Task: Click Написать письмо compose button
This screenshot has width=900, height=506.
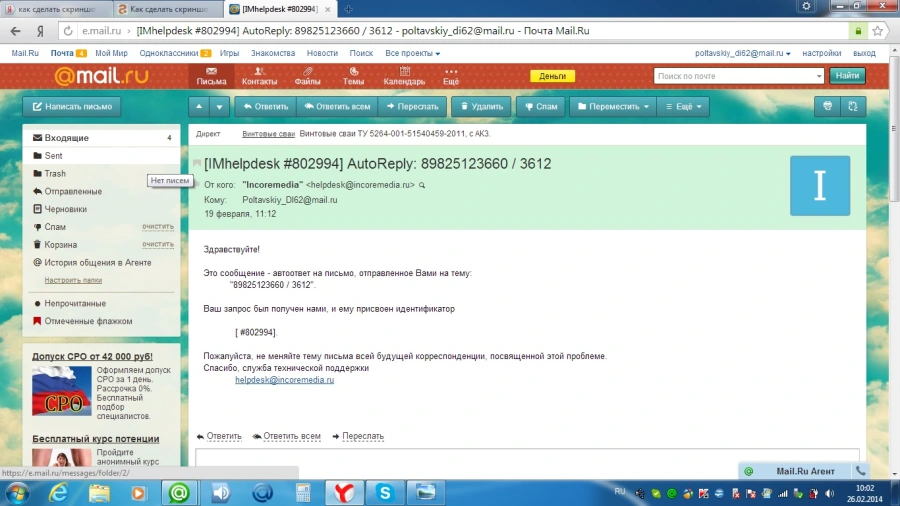Action: tap(72, 107)
